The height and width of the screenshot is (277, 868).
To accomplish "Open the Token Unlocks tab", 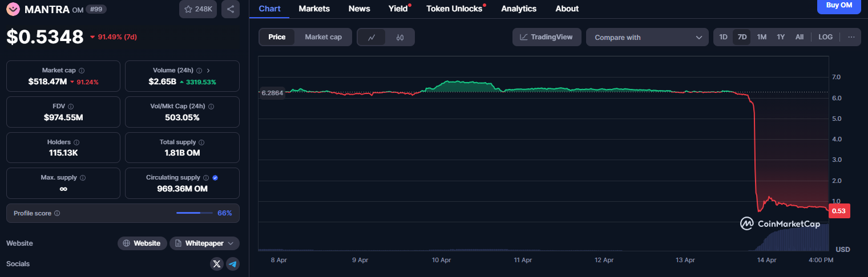I will (x=454, y=9).
